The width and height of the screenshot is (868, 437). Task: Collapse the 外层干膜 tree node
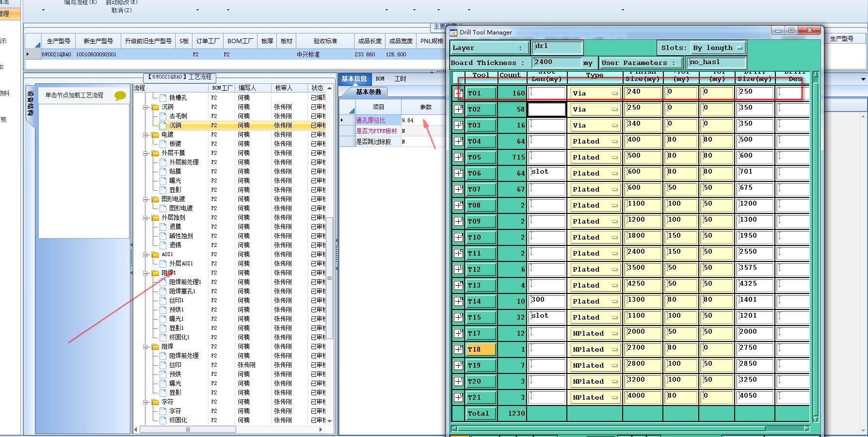(145, 153)
